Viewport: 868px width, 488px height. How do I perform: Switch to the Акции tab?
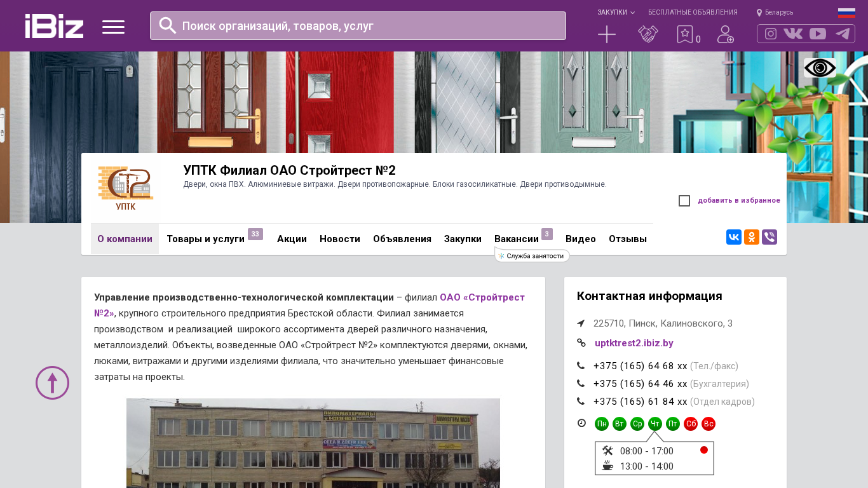pos(292,239)
